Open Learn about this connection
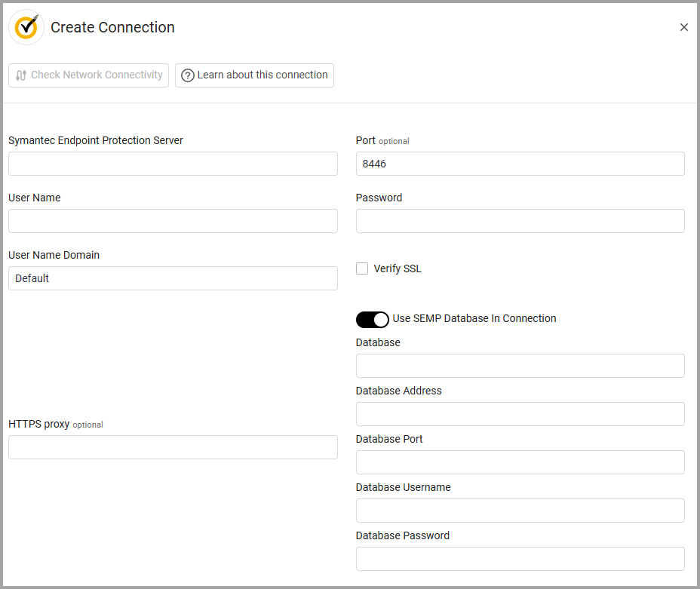 pos(254,75)
